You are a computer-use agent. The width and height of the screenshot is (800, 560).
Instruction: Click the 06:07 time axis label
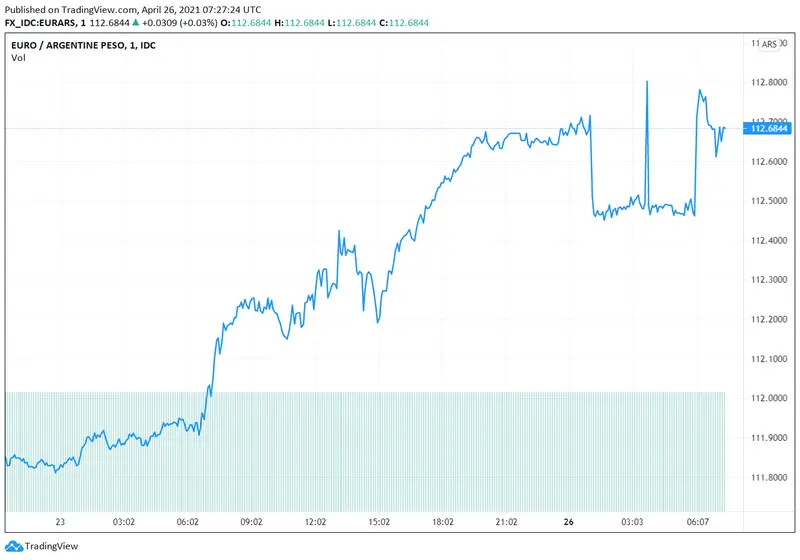(696, 521)
